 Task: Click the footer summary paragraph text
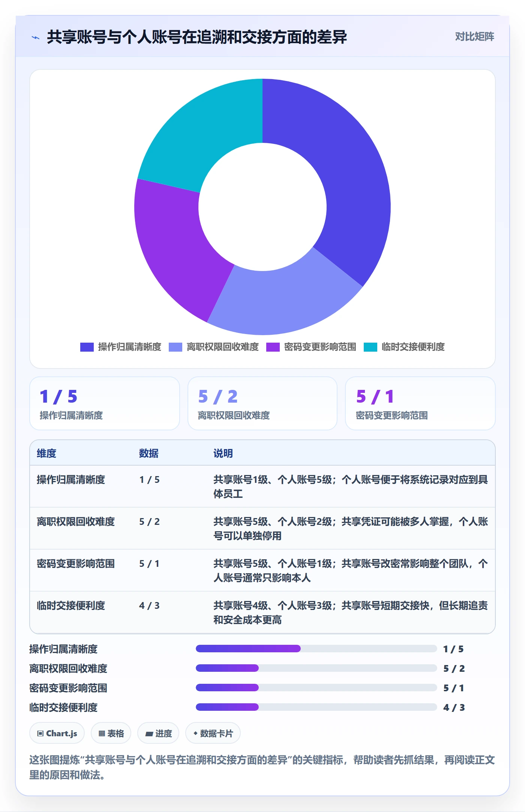tap(262, 767)
